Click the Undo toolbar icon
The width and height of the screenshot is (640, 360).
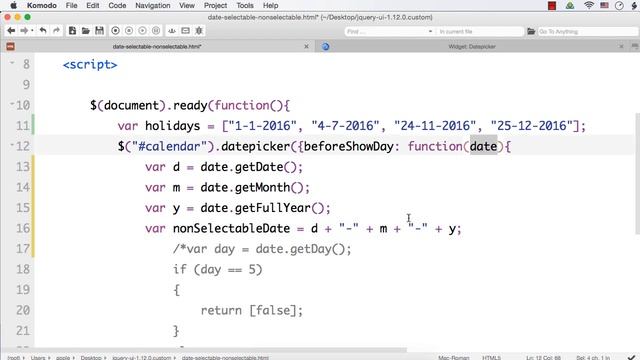point(43,31)
